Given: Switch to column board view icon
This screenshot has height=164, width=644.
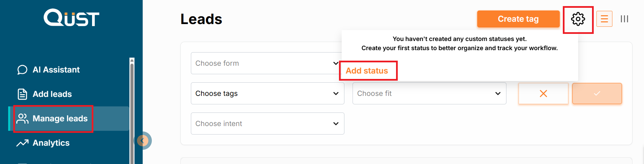Looking at the screenshot, I should coord(624,19).
